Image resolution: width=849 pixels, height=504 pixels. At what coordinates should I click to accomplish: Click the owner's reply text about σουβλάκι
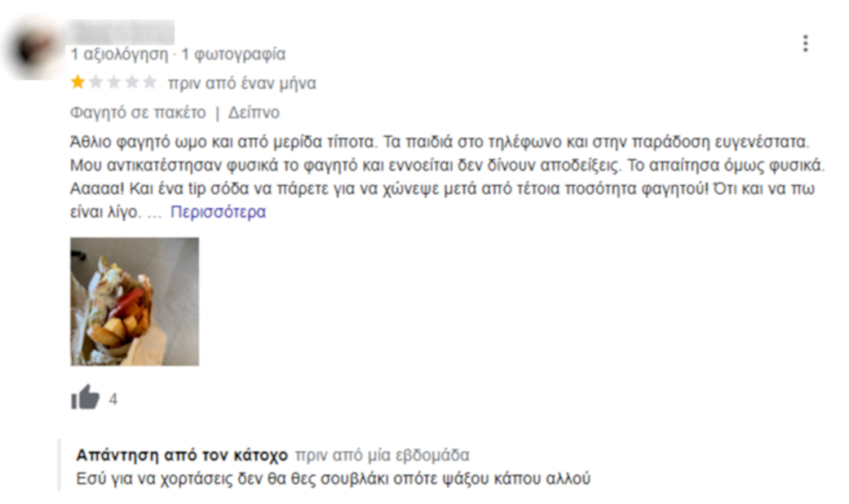pyautogui.click(x=333, y=480)
